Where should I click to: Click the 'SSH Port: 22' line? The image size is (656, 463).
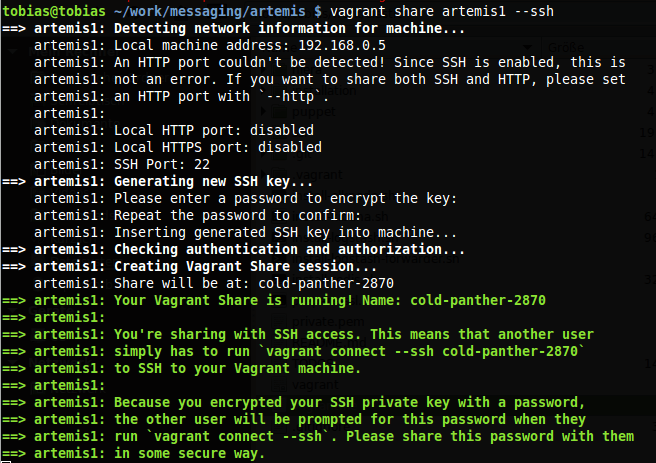(162, 164)
